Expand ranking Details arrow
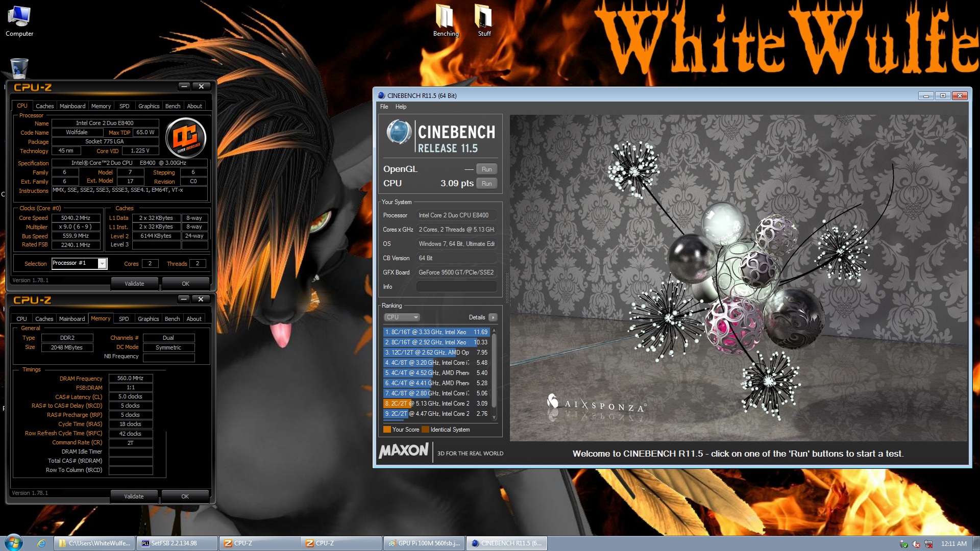The image size is (980, 551). pos(493,317)
